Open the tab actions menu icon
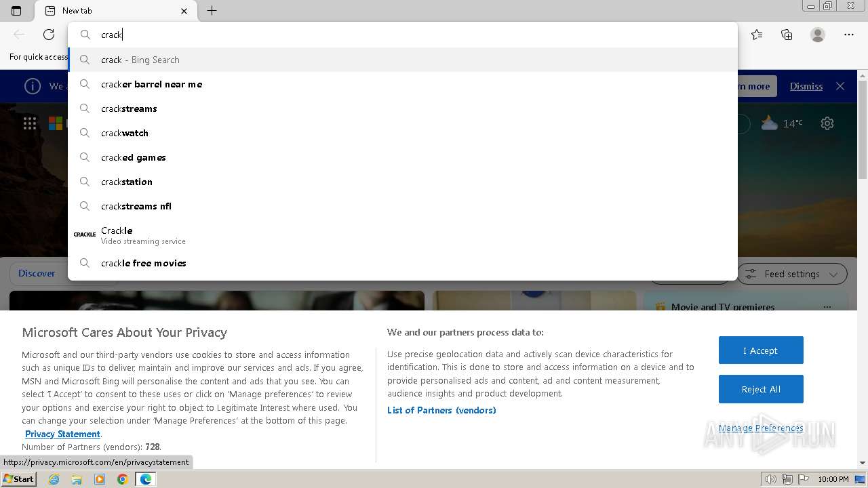 [x=16, y=11]
